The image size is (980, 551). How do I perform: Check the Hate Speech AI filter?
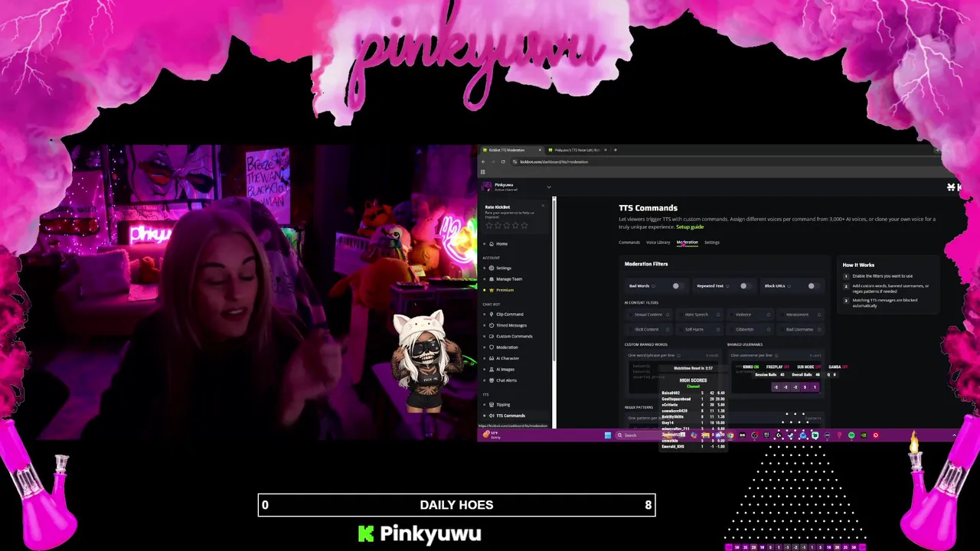680,315
